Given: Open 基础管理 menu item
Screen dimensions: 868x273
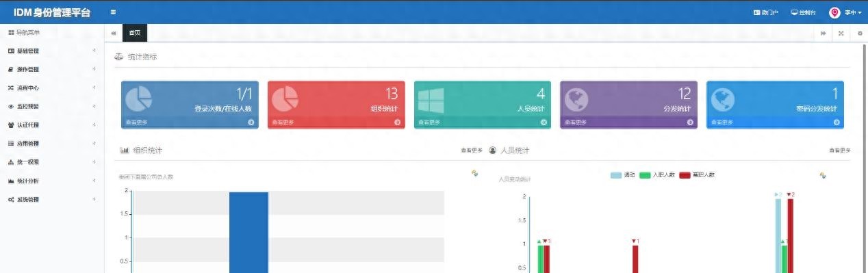Looking at the screenshot, I should pyautogui.click(x=52, y=51).
